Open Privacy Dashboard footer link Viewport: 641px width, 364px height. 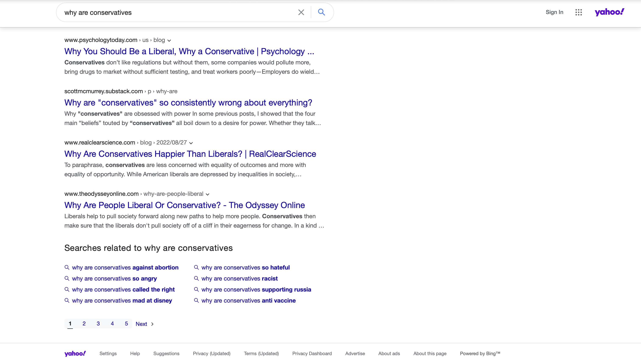pos(312,353)
